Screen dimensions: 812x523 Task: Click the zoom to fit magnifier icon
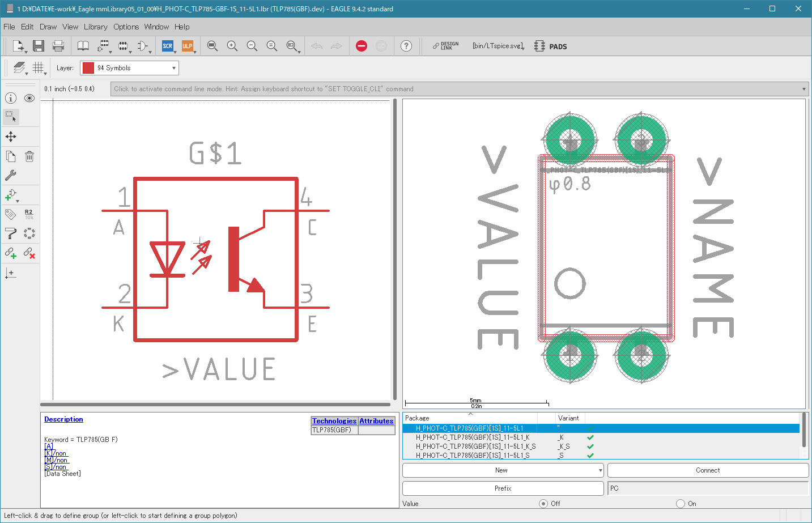click(212, 46)
